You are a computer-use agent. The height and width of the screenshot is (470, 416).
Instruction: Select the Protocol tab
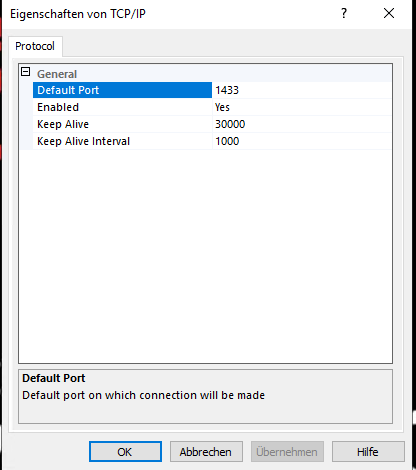[x=35, y=46]
